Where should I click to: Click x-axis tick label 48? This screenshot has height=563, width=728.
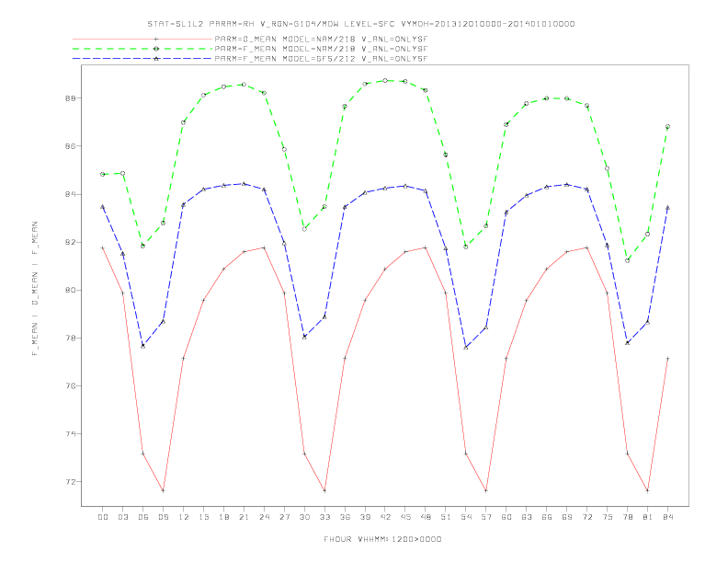coord(426,517)
